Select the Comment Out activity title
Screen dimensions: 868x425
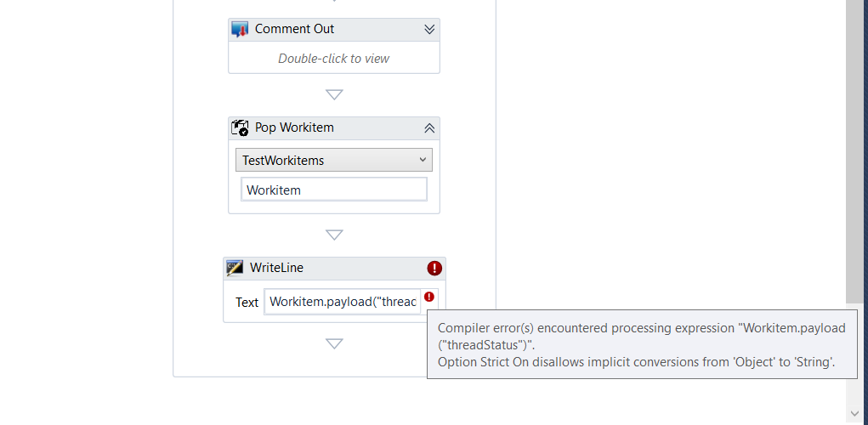point(294,29)
